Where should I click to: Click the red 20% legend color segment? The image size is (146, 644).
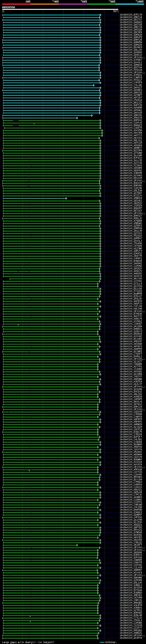pos(16,4)
